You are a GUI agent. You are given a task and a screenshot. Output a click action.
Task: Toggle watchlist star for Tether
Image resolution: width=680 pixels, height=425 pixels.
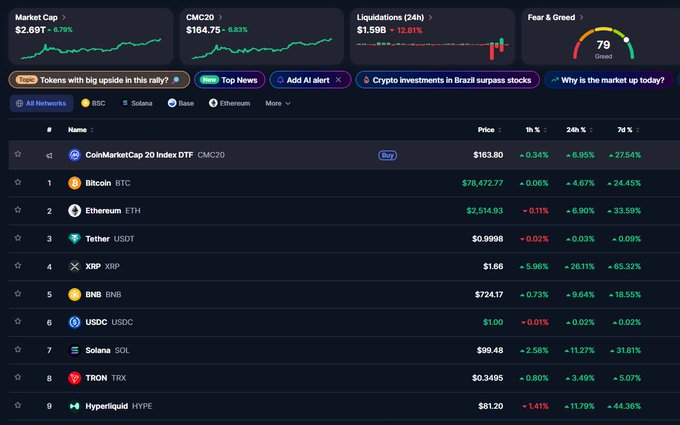tap(18, 238)
